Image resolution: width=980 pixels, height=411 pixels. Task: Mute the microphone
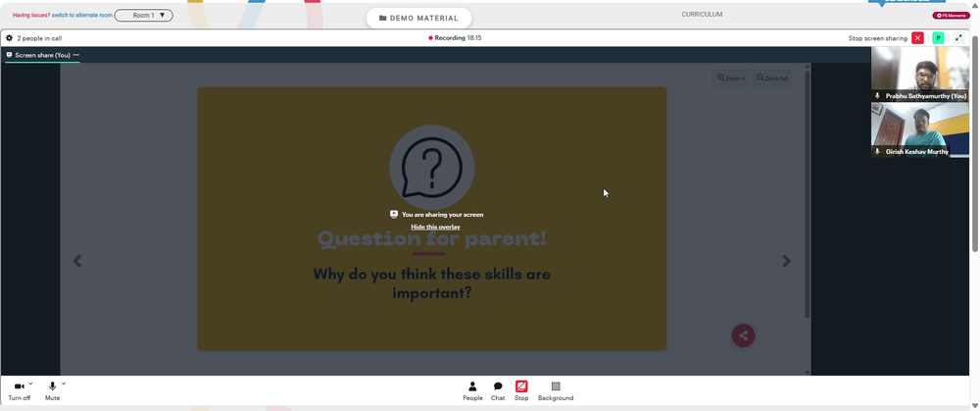point(53,391)
